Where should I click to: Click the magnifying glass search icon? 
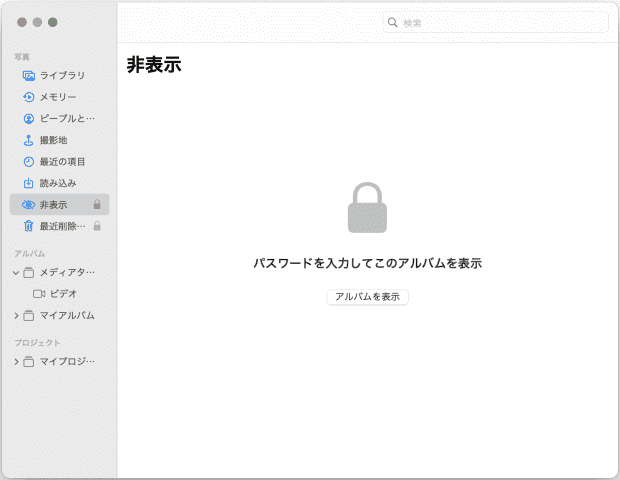click(392, 23)
